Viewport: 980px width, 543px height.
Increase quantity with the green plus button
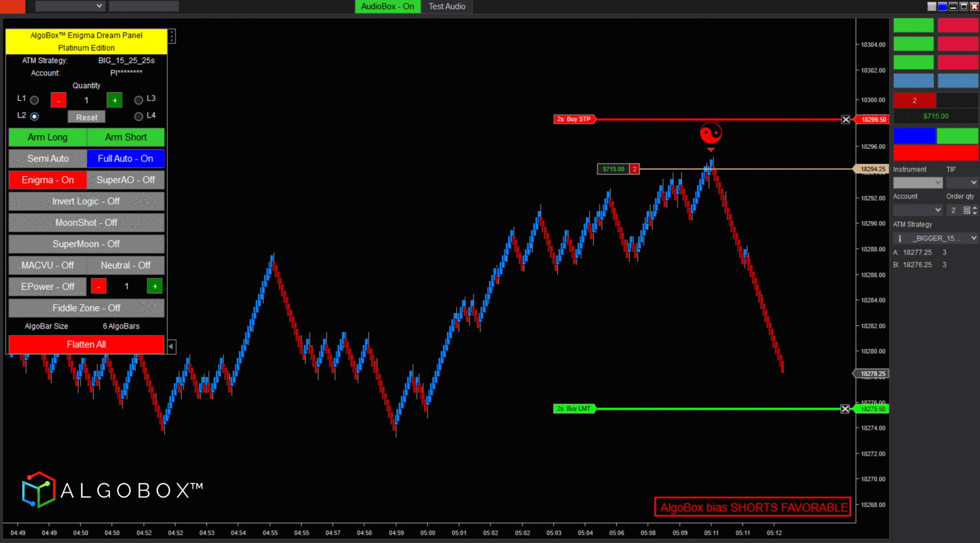pyautogui.click(x=115, y=100)
